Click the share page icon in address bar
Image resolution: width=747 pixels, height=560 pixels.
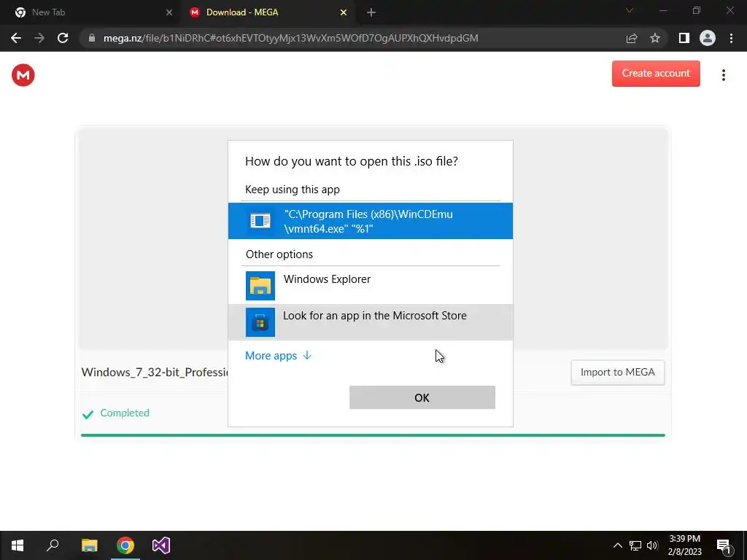pyautogui.click(x=632, y=38)
